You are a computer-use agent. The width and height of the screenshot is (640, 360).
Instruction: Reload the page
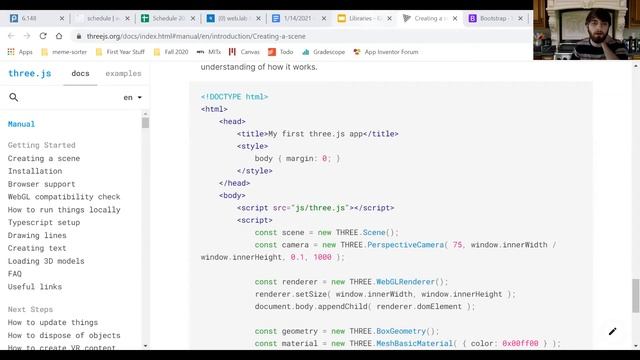tap(43, 36)
